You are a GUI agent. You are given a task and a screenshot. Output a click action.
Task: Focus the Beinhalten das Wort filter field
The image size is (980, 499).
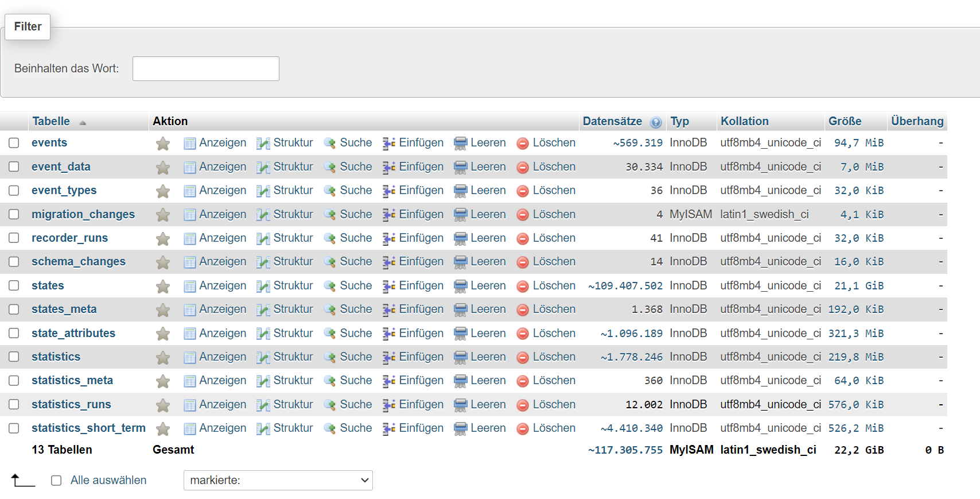205,69
